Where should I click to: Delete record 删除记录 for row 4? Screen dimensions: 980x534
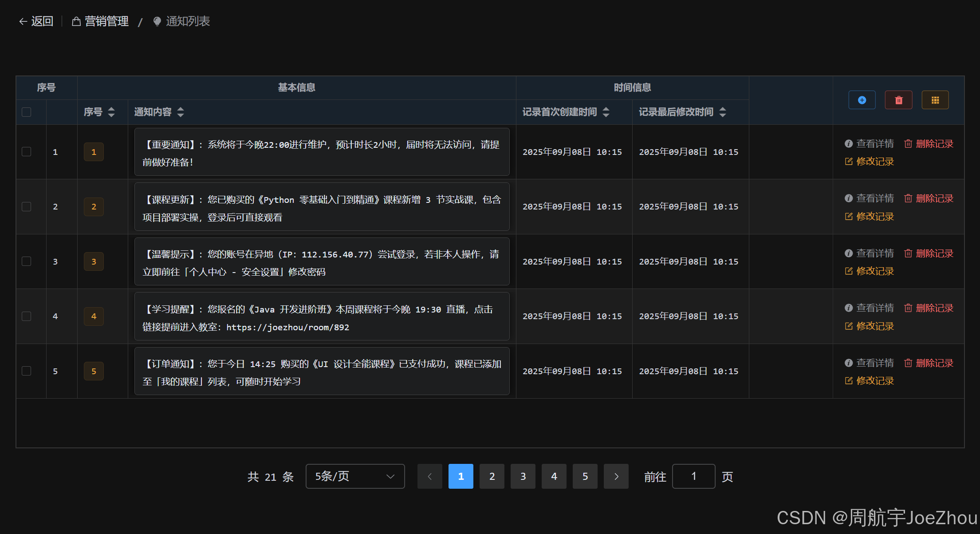[929, 308]
